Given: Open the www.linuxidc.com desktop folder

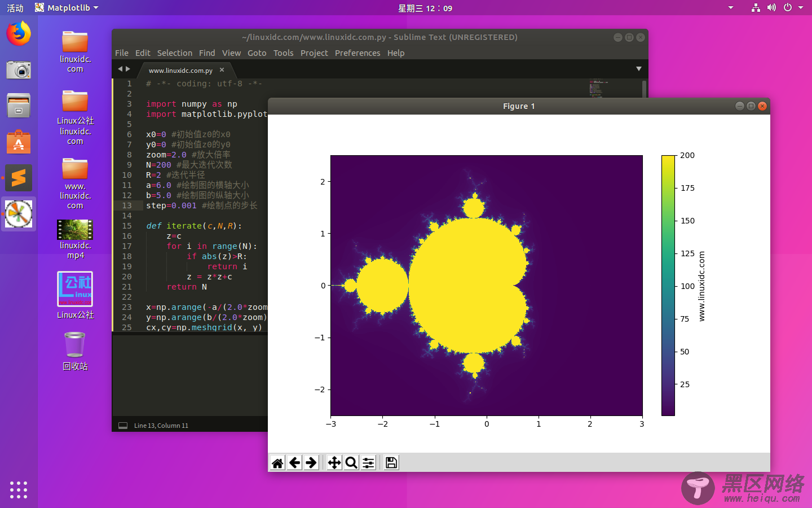Looking at the screenshot, I should [75, 184].
